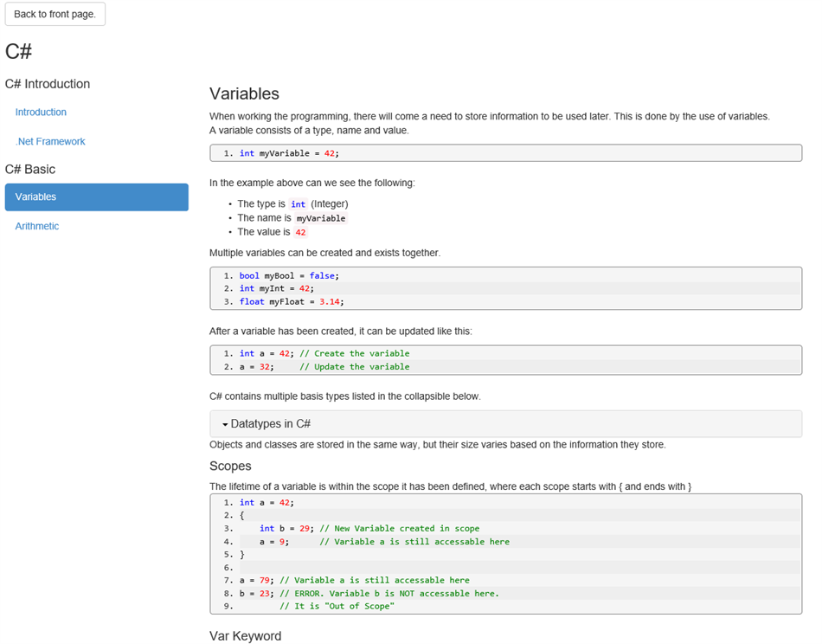Click the caret arrow beside Datatypes in C#
The width and height of the screenshot is (822, 644).
(225, 425)
